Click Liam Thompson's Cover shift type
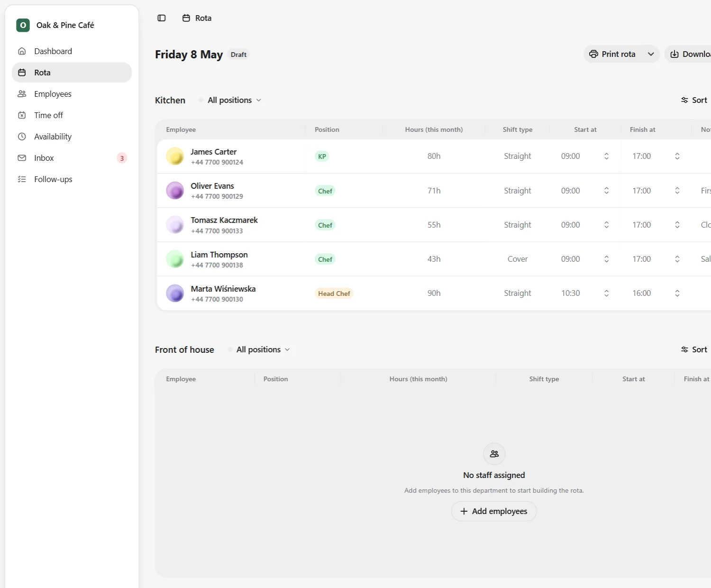This screenshot has height=588, width=711. pyautogui.click(x=518, y=259)
